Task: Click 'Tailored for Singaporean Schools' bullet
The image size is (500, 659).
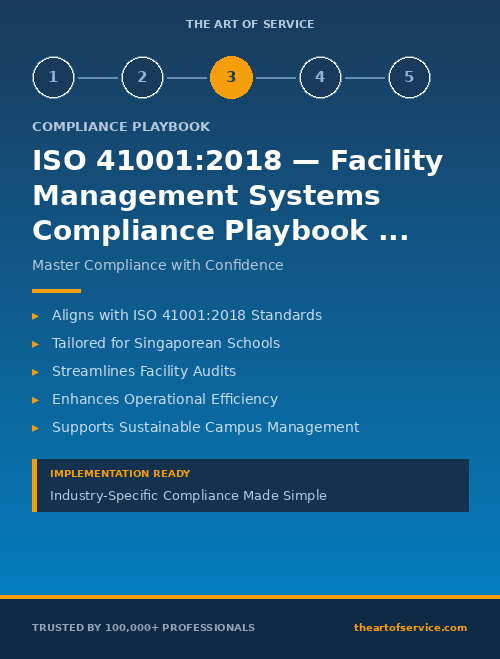Action: pyautogui.click(x=166, y=343)
